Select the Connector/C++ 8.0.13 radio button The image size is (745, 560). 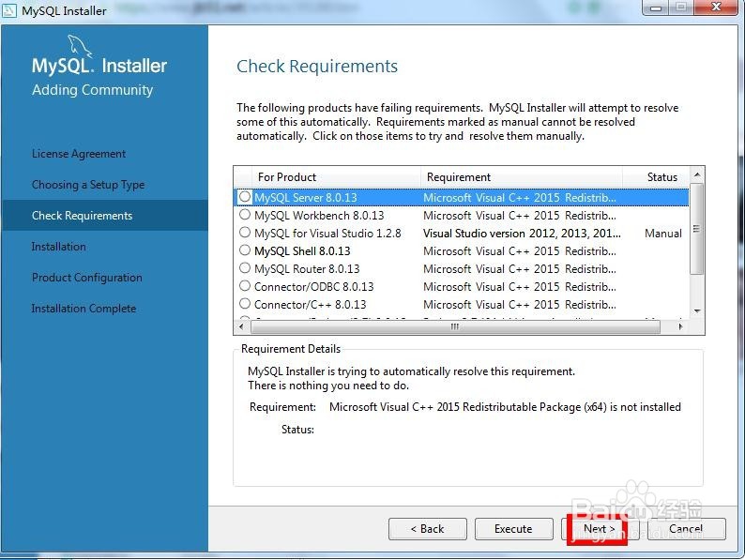click(245, 304)
